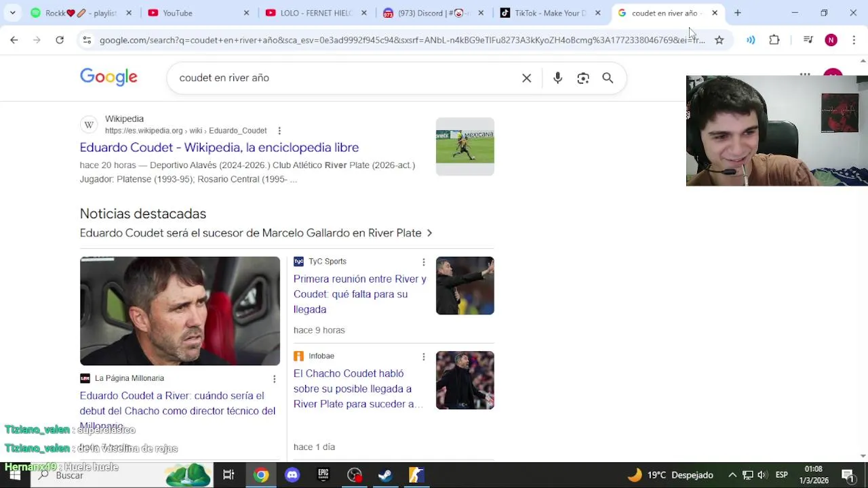Open the large Coudet news photo
Image resolution: width=868 pixels, height=488 pixels.
click(x=180, y=311)
